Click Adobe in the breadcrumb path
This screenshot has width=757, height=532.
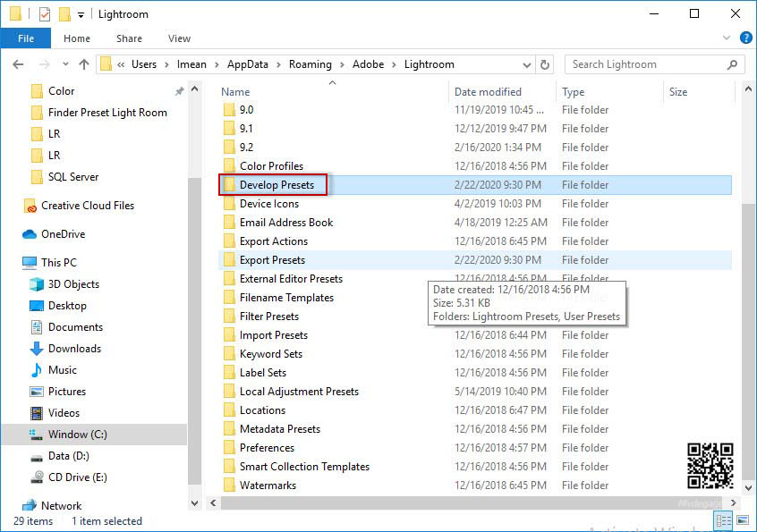[368, 64]
